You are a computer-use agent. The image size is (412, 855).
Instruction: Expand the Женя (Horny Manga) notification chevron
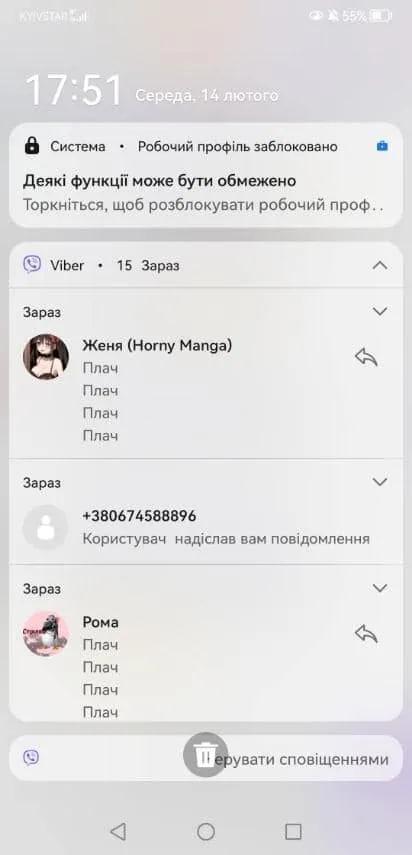(379, 311)
